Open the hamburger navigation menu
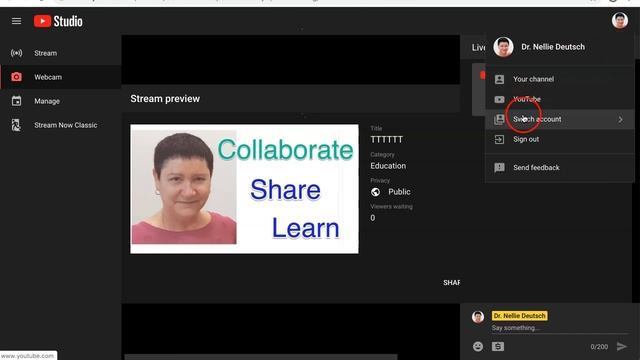The width and height of the screenshot is (640, 360). (16, 21)
